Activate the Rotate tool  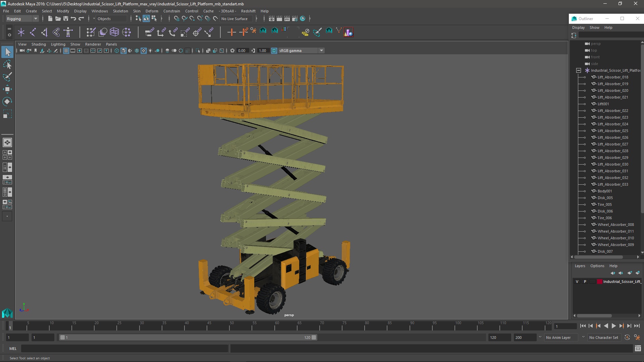pyautogui.click(x=7, y=102)
